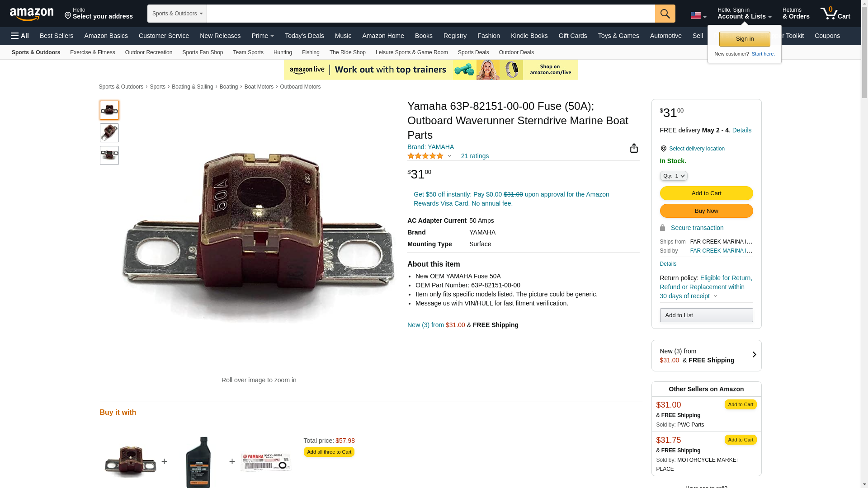868x488 pixels.
Task: Click into the search input field
Action: coord(431,14)
